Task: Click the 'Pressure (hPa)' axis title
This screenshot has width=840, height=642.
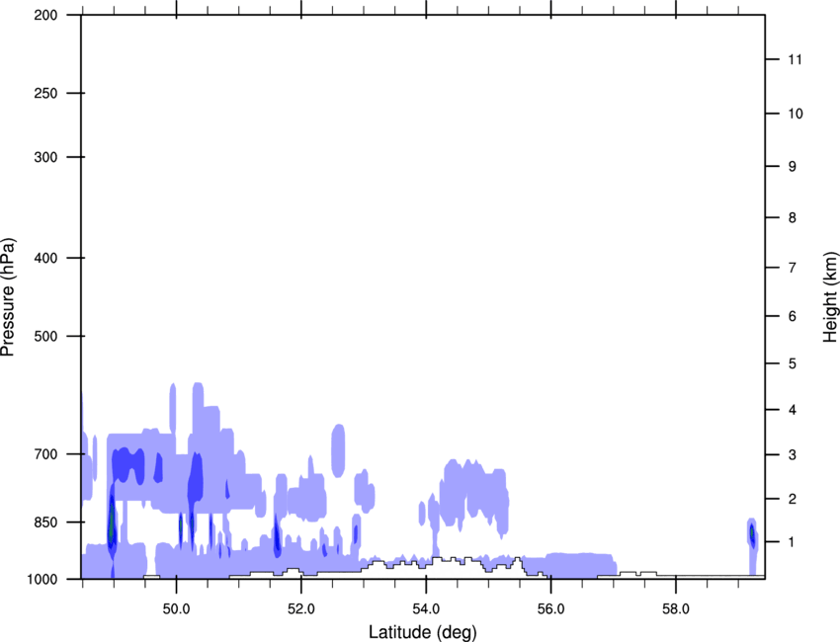Action: point(8,297)
